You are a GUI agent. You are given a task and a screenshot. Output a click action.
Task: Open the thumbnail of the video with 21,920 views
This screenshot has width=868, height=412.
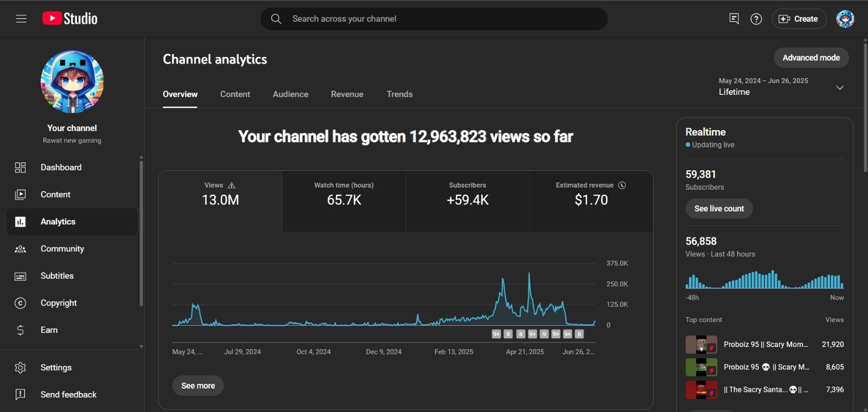(x=701, y=345)
